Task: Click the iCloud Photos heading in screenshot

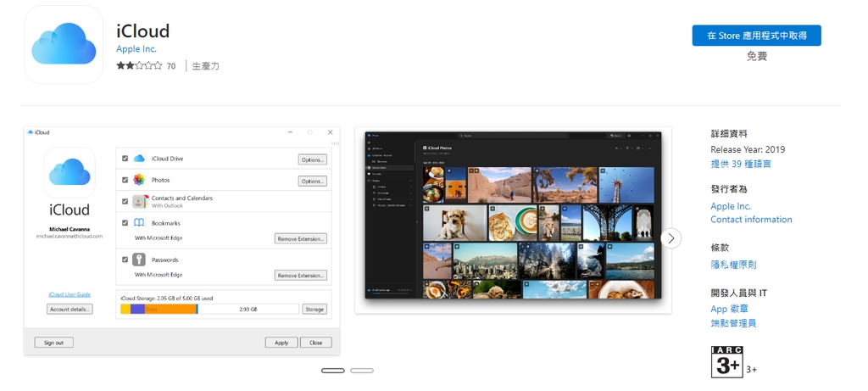Action: [x=438, y=148]
